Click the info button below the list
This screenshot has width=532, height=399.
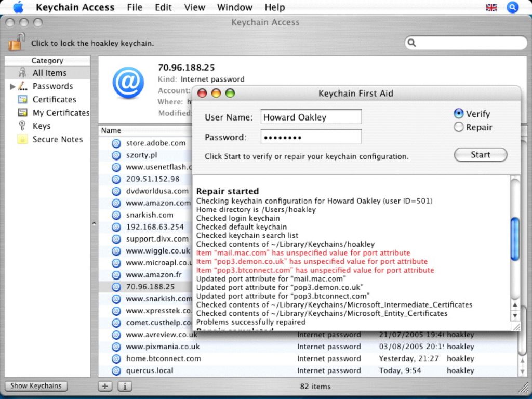(125, 386)
